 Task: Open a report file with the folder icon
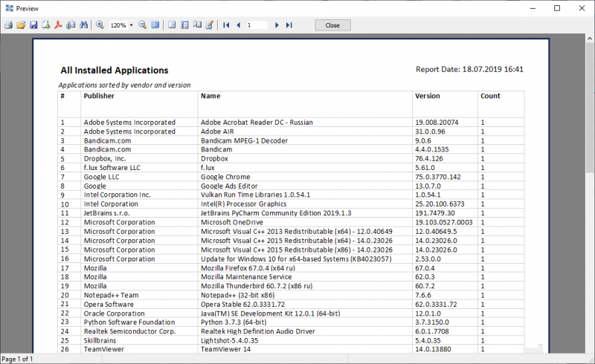point(21,25)
